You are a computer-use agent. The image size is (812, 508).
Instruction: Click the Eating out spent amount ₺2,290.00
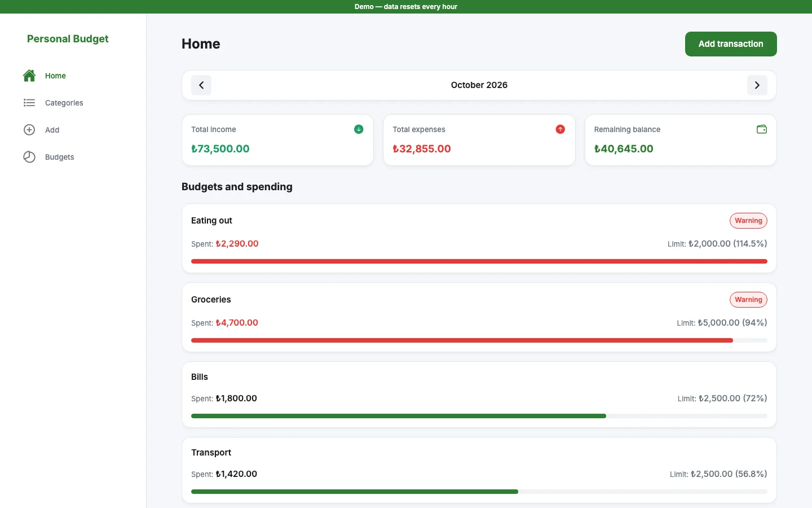(237, 244)
